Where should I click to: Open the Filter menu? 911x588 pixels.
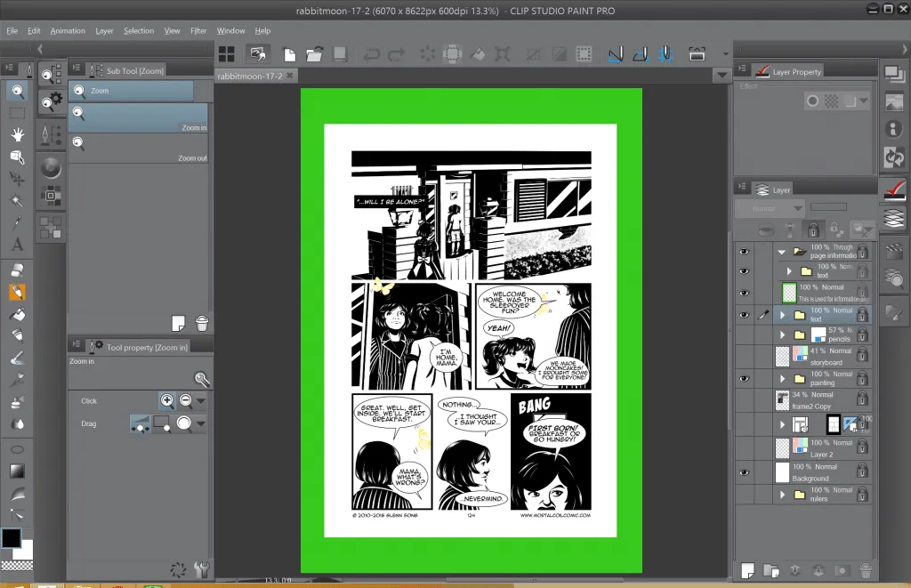pyautogui.click(x=198, y=29)
